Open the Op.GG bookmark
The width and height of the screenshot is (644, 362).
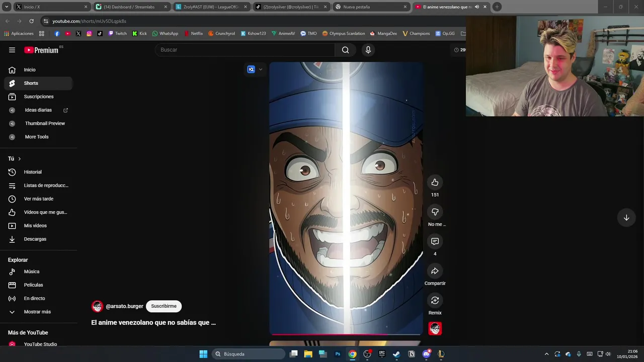pyautogui.click(x=445, y=33)
